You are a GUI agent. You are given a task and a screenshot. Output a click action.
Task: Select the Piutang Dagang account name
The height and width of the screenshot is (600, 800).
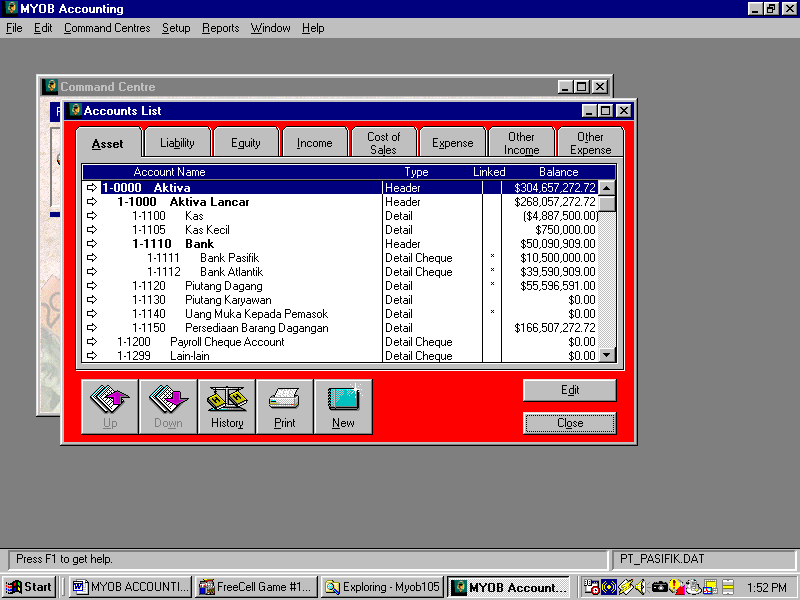click(x=223, y=286)
